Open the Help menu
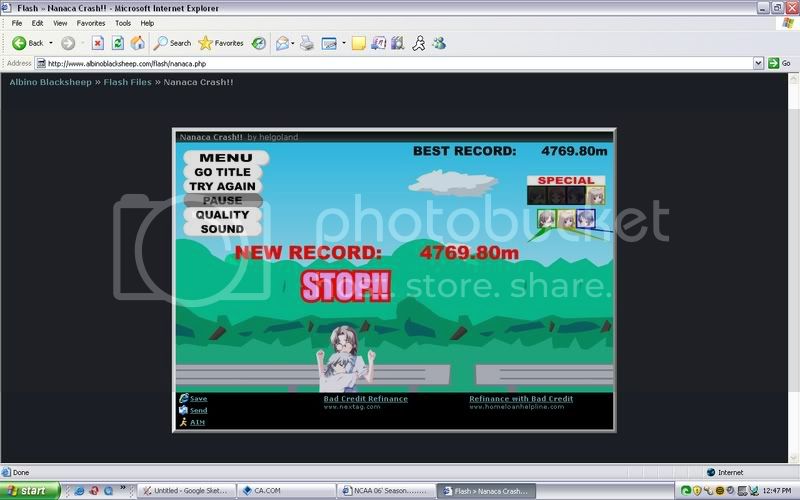This screenshot has height=500, width=800. (x=147, y=23)
